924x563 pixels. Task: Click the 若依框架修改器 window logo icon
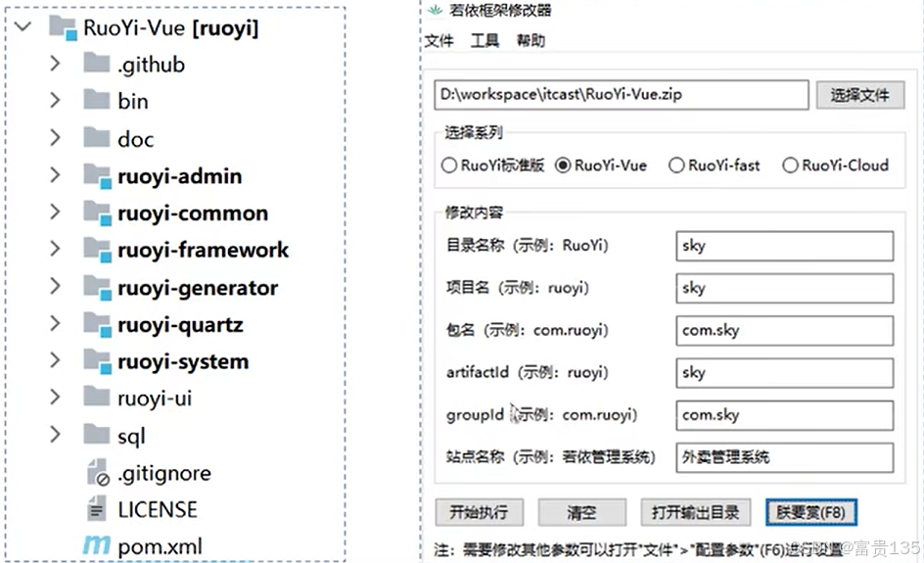click(x=435, y=10)
